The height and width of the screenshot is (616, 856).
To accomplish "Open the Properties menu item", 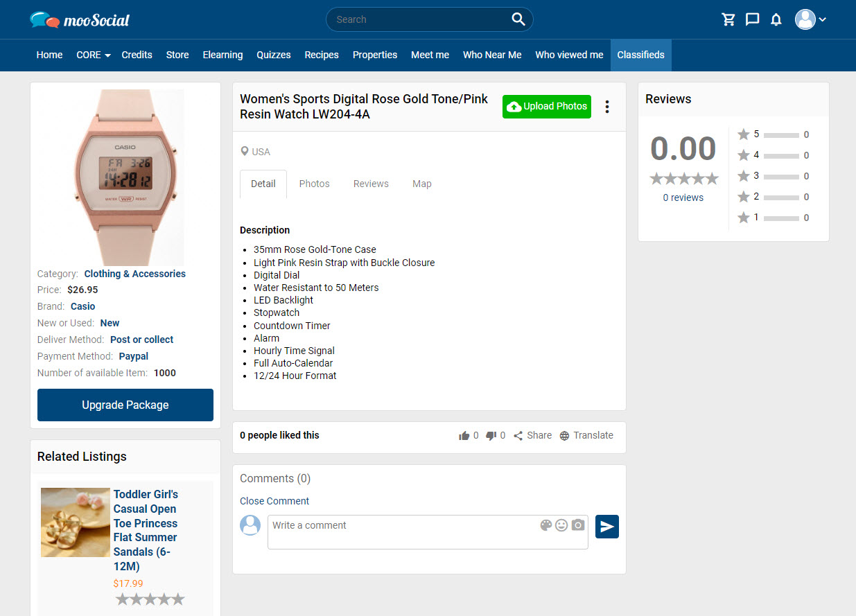I will click(375, 55).
